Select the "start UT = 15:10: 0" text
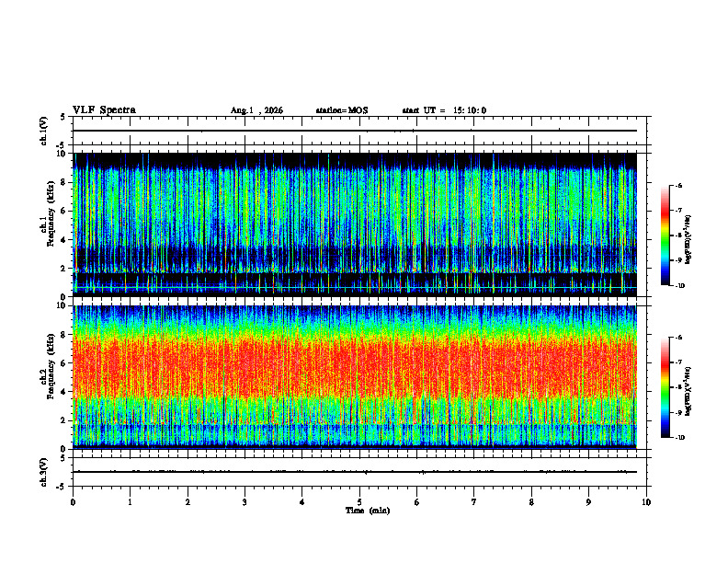This screenshot has height=563, width=728. (x=444, y=110)
